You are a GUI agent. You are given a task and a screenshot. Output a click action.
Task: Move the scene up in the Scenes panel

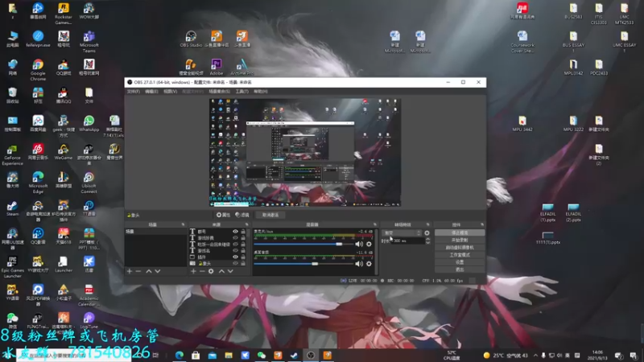point(149,271)
